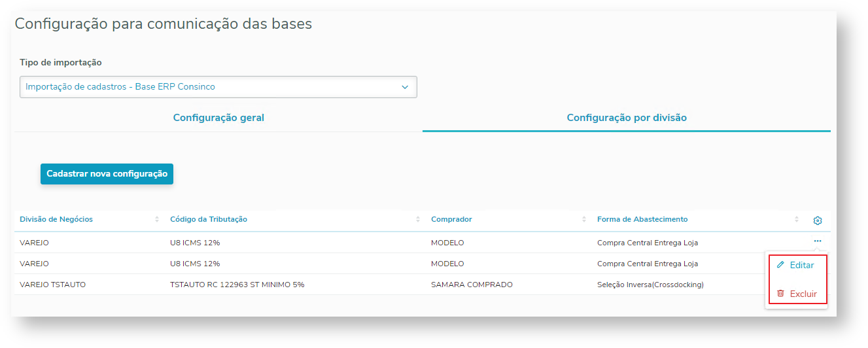Screen dimensions: 868x348
Task: Sort by Código da Tributação arrows
Action: click(x=418, y=219)
